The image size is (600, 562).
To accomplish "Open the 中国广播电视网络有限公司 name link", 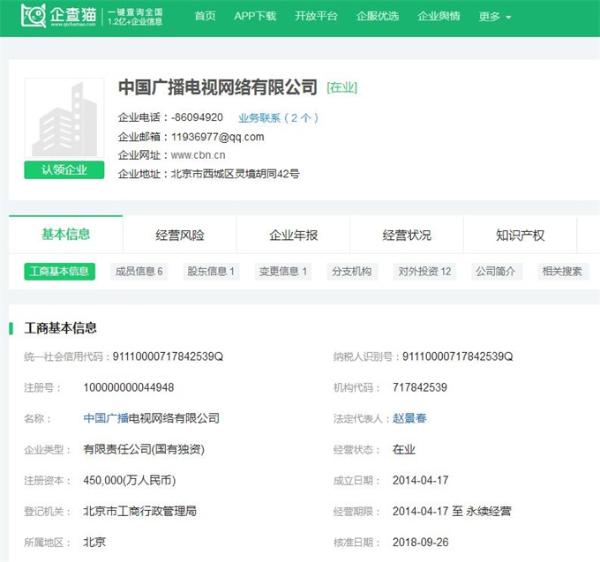I will click(152, 418).
